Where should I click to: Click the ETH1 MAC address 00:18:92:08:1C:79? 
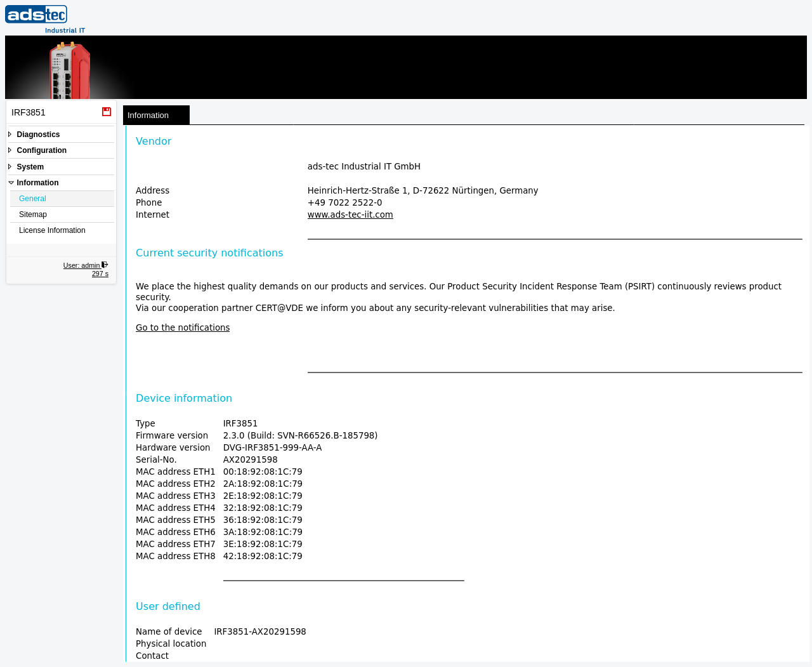(x=263, y=472)
